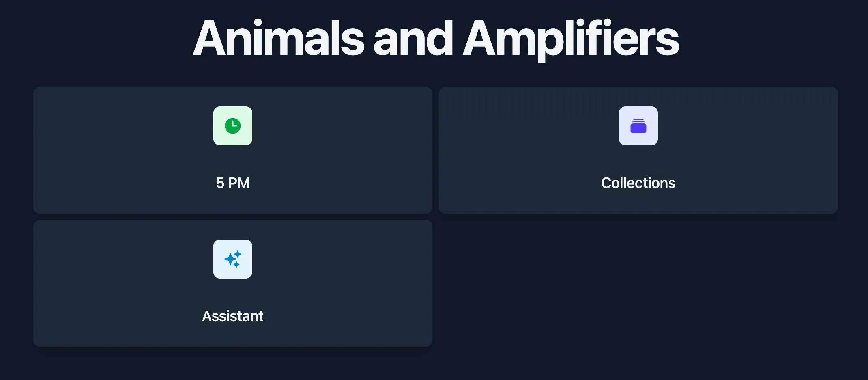
Task: Click the blue sparkles Assistant icon
Action: click(233, 259)
